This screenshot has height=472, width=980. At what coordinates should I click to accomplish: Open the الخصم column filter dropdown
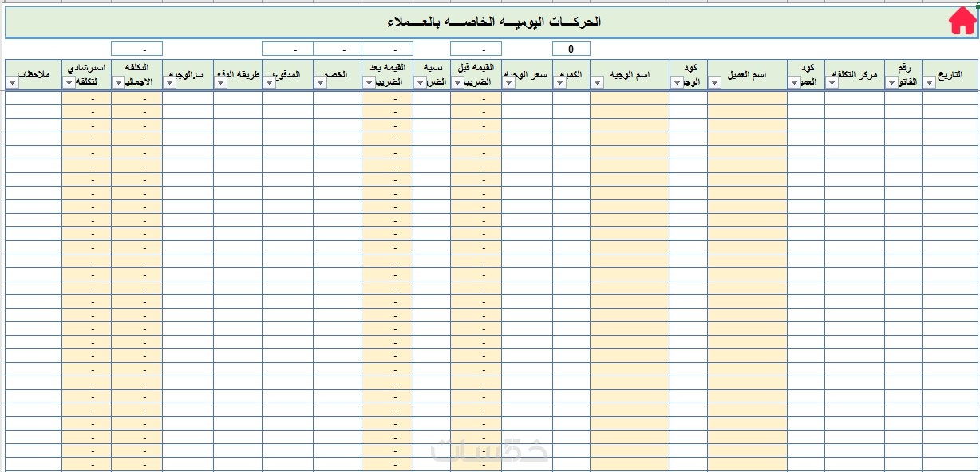pos(320,82)
